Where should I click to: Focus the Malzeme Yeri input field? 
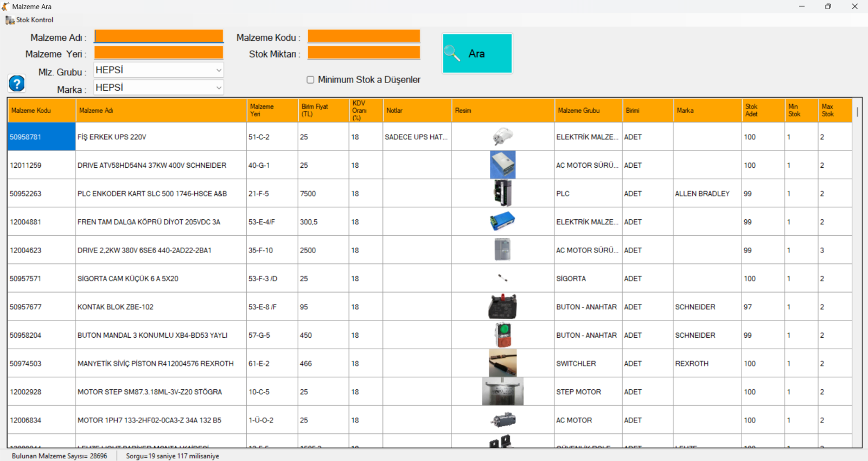pyautogui.click(x=158, y=53)
